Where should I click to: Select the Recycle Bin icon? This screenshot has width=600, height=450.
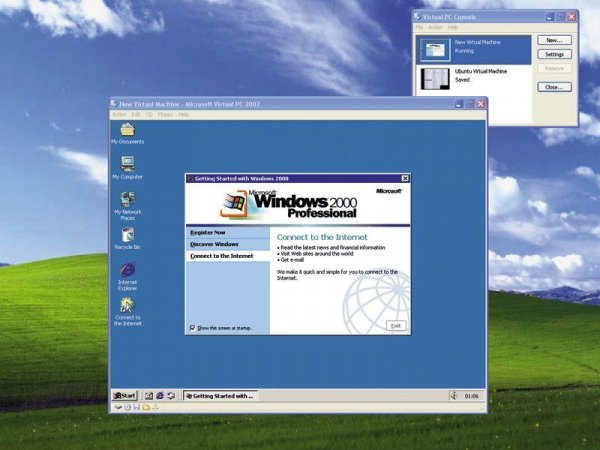[x=127, y=238]
